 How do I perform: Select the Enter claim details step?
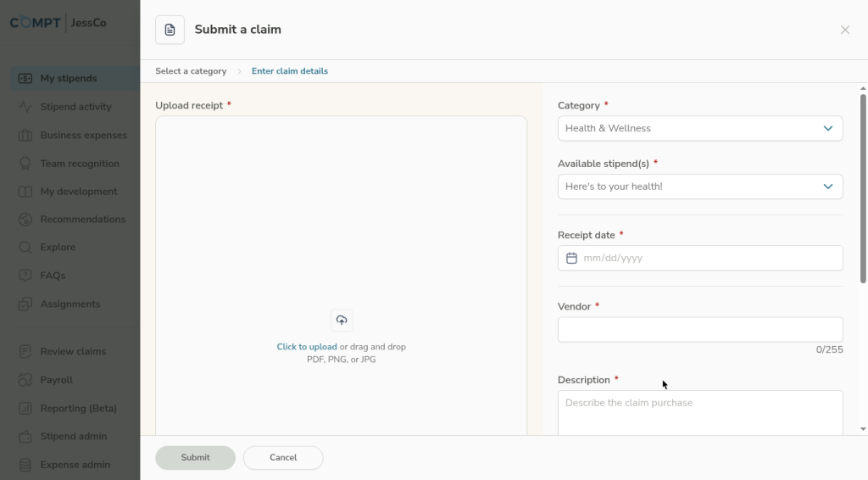point(289,71)
